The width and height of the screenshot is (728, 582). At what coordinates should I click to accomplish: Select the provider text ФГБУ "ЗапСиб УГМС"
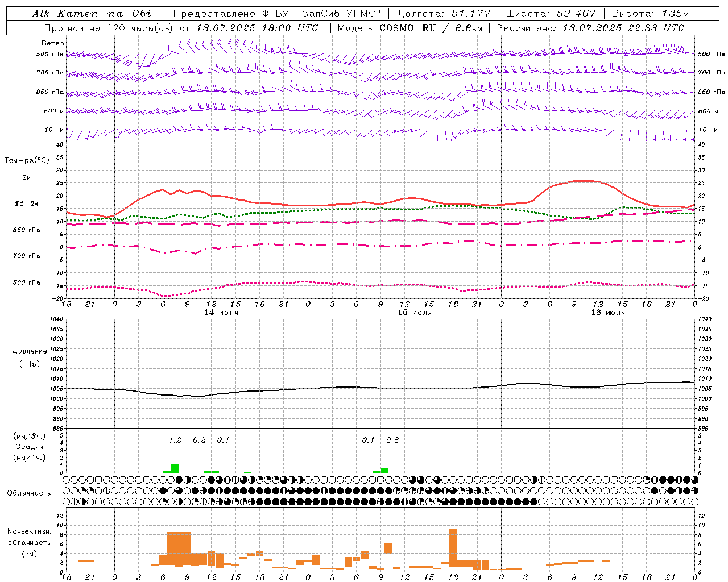(321, 14)
